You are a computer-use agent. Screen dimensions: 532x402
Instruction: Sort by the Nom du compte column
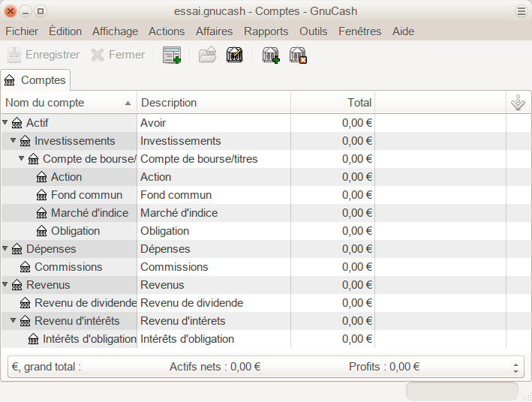[x=68, y=103]
